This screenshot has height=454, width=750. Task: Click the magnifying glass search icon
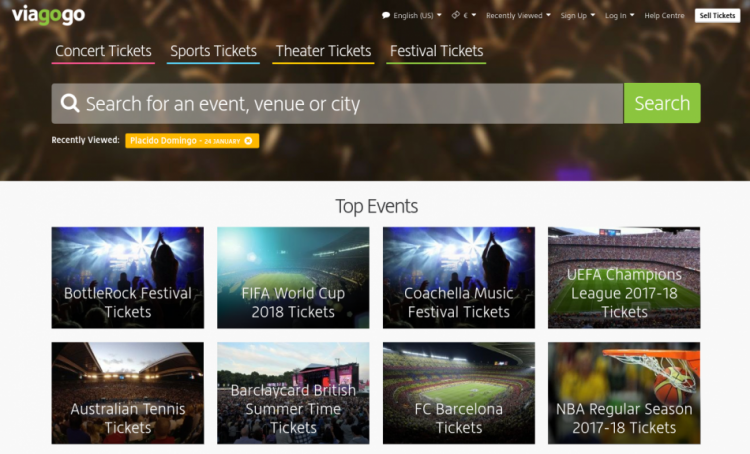[x=69, y=103]
